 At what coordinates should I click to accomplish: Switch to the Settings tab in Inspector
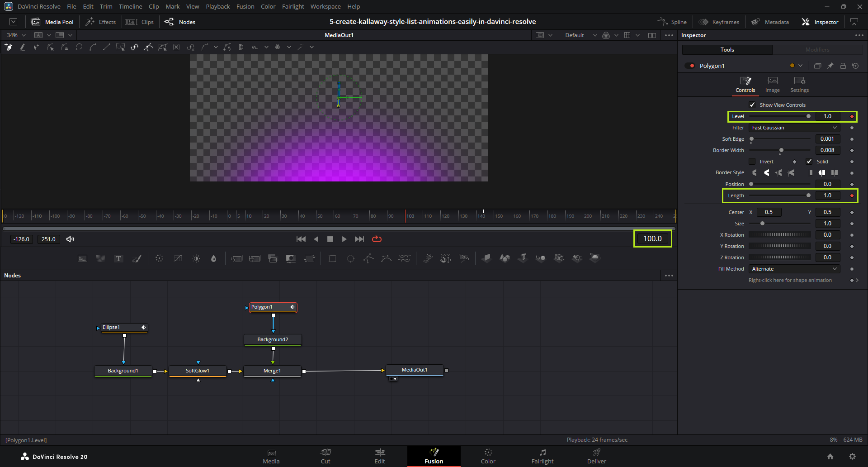799,84
